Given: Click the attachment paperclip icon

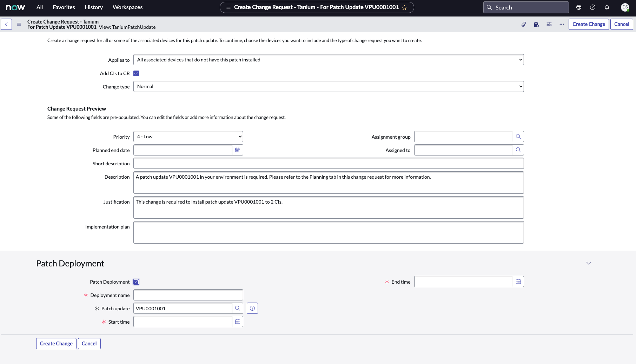Looking at the screenshot, I should (x=524, y=24).
